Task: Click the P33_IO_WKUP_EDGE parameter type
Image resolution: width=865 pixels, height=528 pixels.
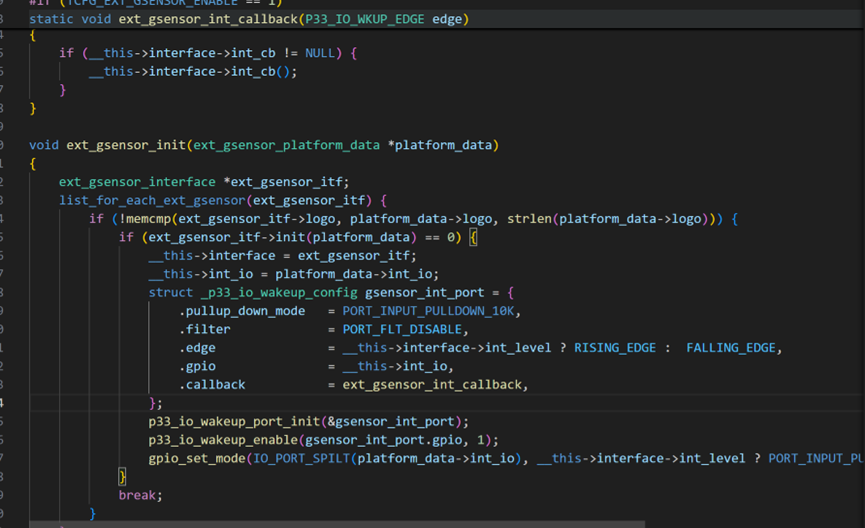Action: (x=365, y=19)
